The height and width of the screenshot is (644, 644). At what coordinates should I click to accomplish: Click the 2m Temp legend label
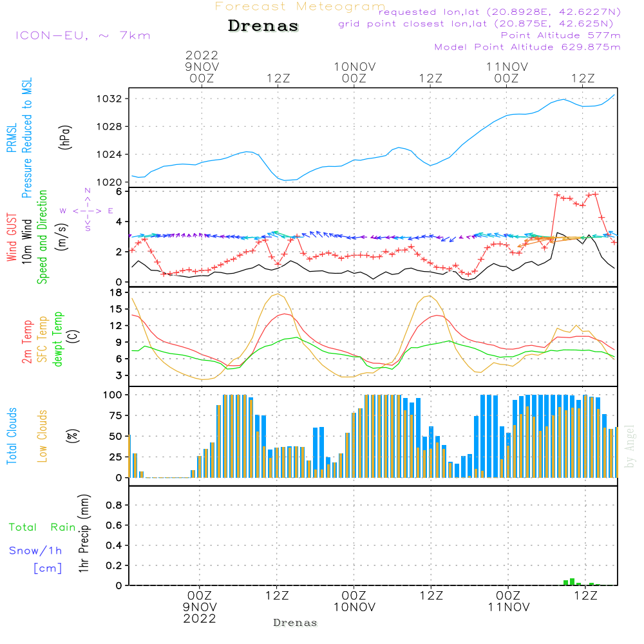(28, 339)
